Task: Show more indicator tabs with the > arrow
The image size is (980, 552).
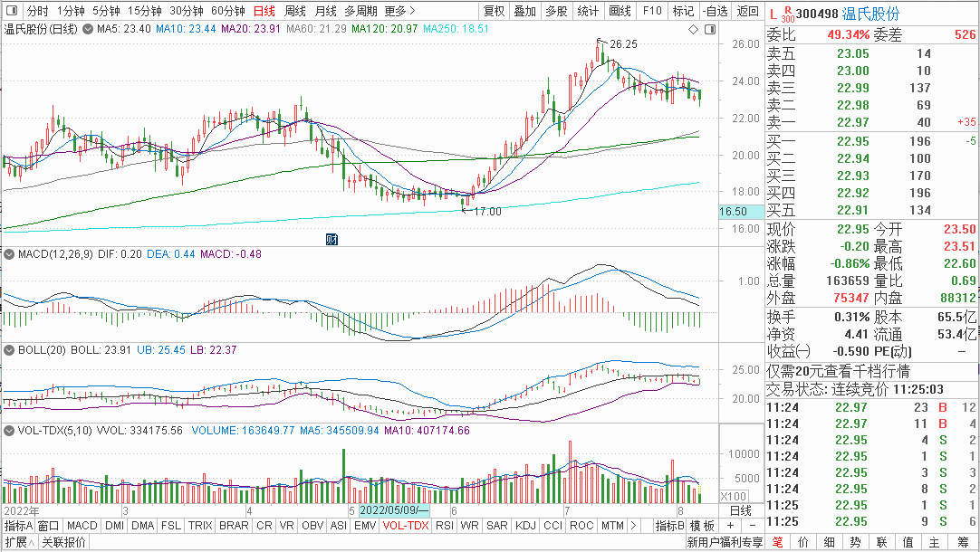Action: [633, 526]
